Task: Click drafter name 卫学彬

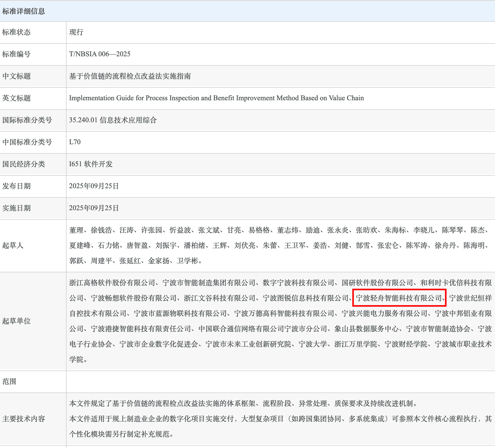Action: [187, 261]
